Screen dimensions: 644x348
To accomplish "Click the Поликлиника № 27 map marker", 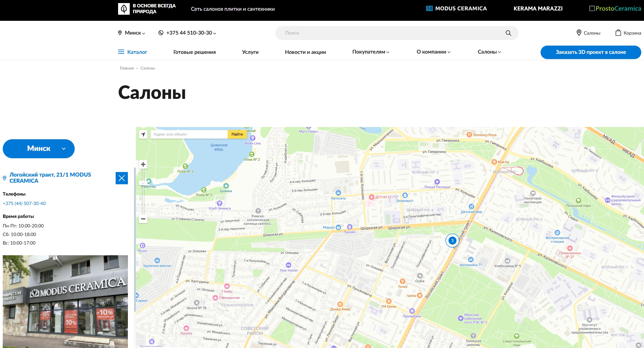I will (x=570, y=248).
